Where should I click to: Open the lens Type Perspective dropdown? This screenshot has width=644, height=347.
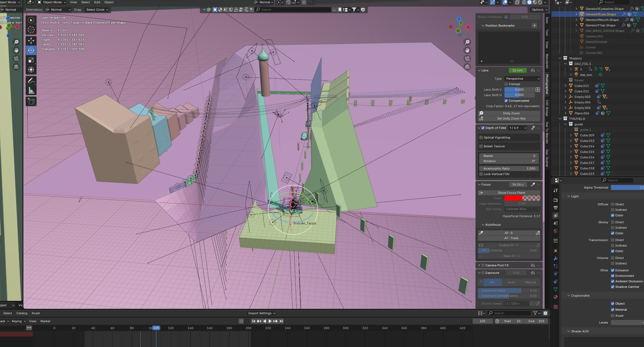(522, 79)
